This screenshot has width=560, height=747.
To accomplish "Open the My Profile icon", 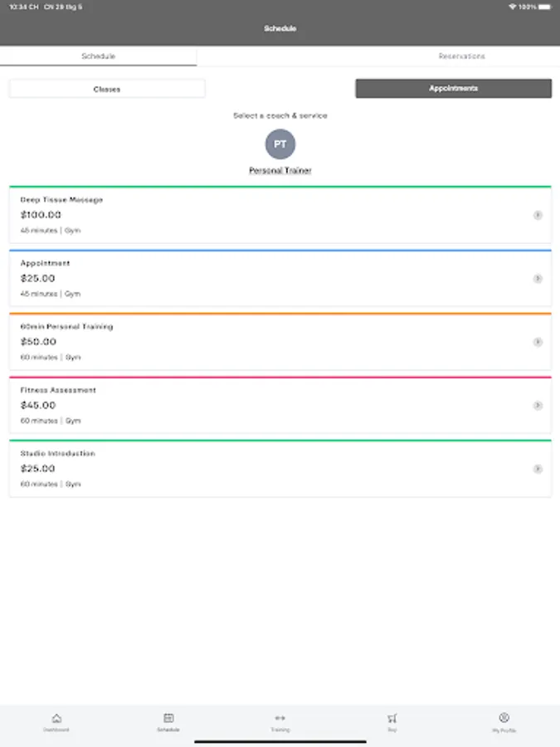I will (x=504, y=719).
